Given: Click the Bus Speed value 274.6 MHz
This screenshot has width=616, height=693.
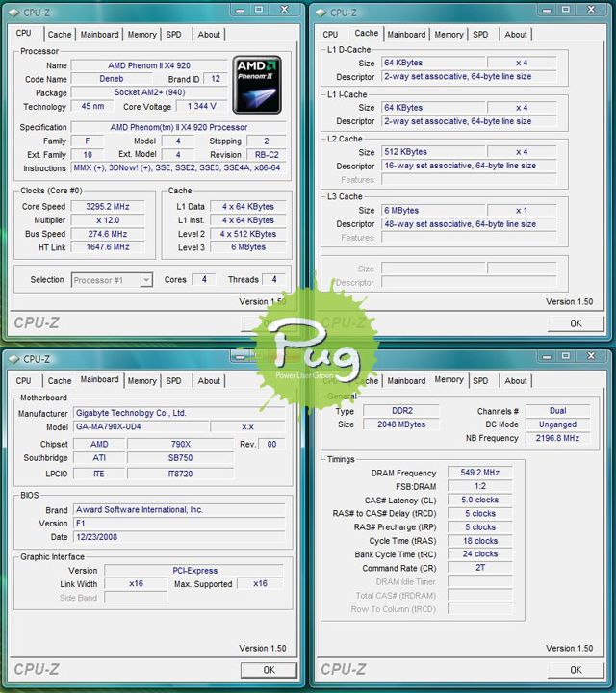Looking at the screenshot, I should click(108, 234).
